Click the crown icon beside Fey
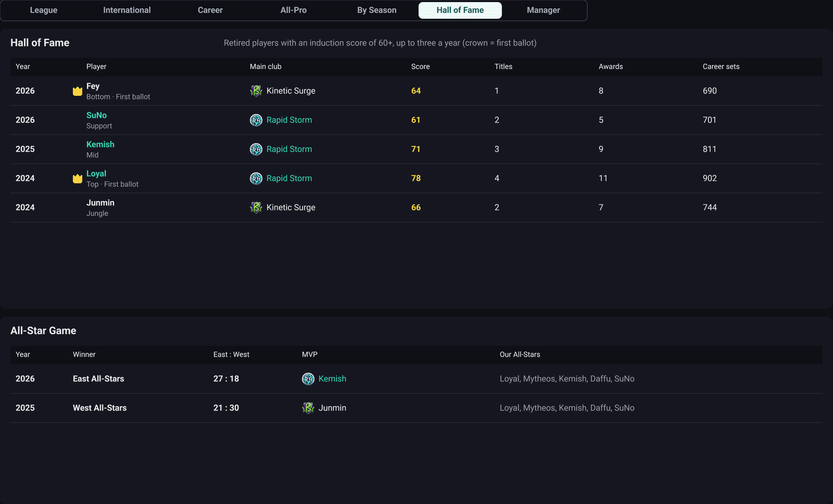 [x=78, y=91]
